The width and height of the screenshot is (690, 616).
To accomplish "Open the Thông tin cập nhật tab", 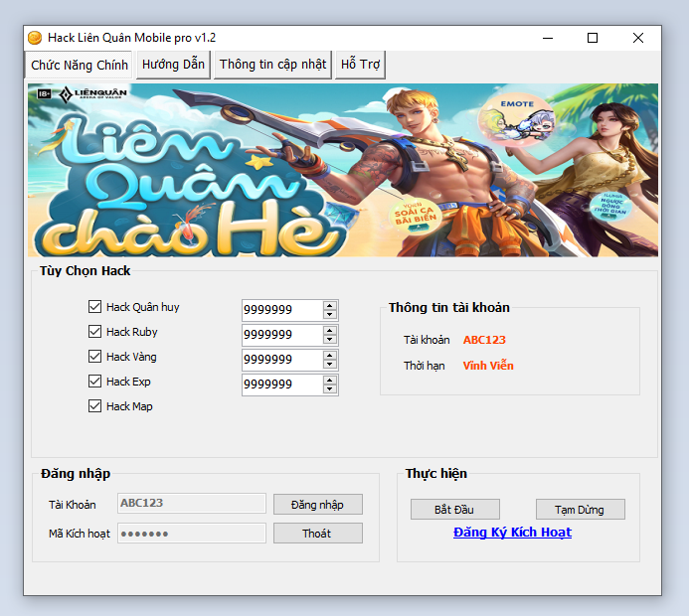I will coord(272,65).
